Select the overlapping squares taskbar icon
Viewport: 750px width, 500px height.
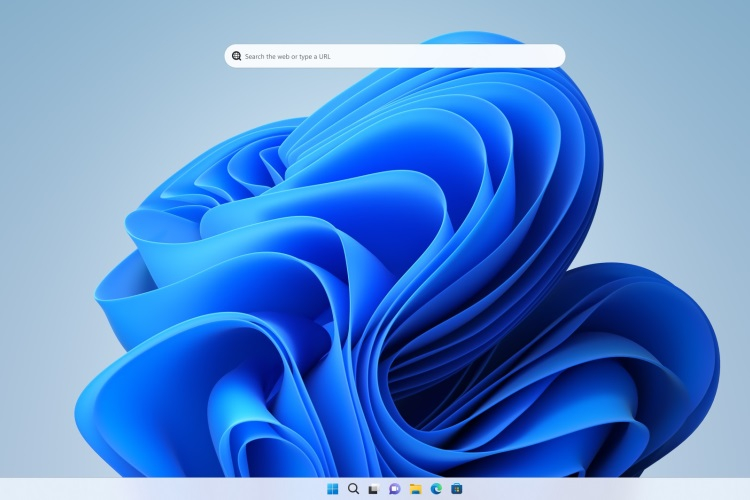point(374,489)
